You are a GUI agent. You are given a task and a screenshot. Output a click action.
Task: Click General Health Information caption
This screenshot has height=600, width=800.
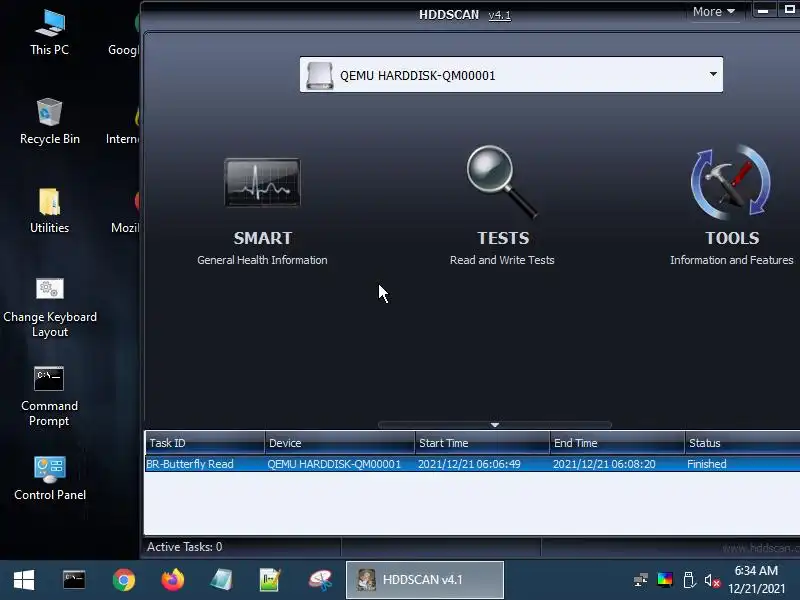pyautogui.click(x=262, y=260)
